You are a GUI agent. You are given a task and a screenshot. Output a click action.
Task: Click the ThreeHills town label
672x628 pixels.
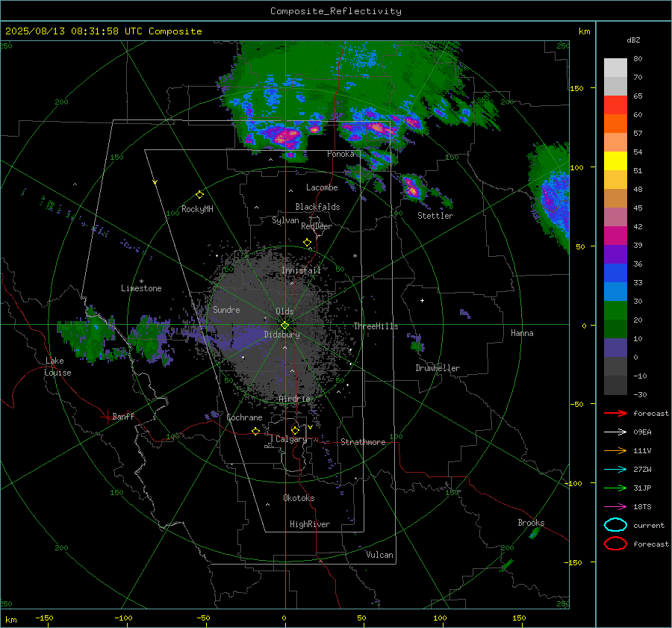(x=376, y=326)
